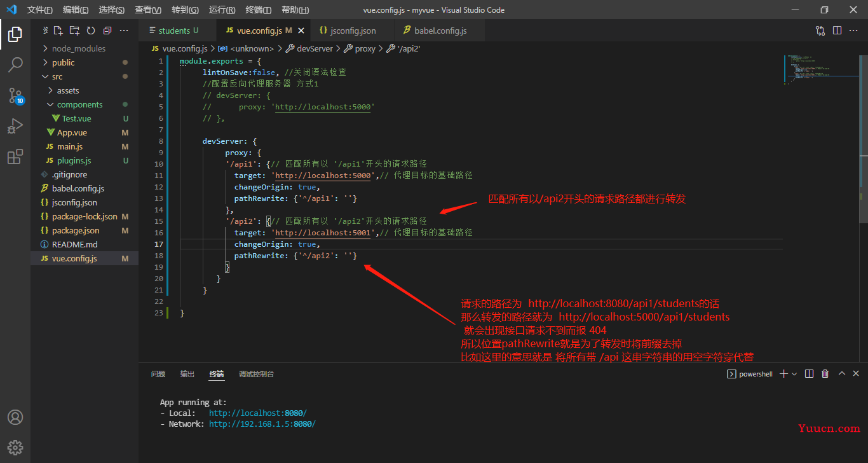This screenshot has width=868, height=463.
Task: Switch to the students editor tab
Action: pyautogui.click(x=178, y=31)
